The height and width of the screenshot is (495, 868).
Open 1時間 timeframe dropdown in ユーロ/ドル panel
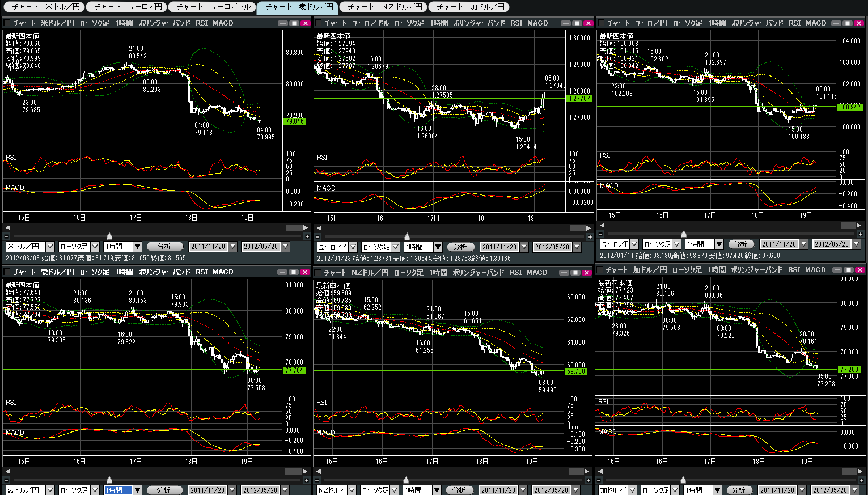[x=437, y=247]
